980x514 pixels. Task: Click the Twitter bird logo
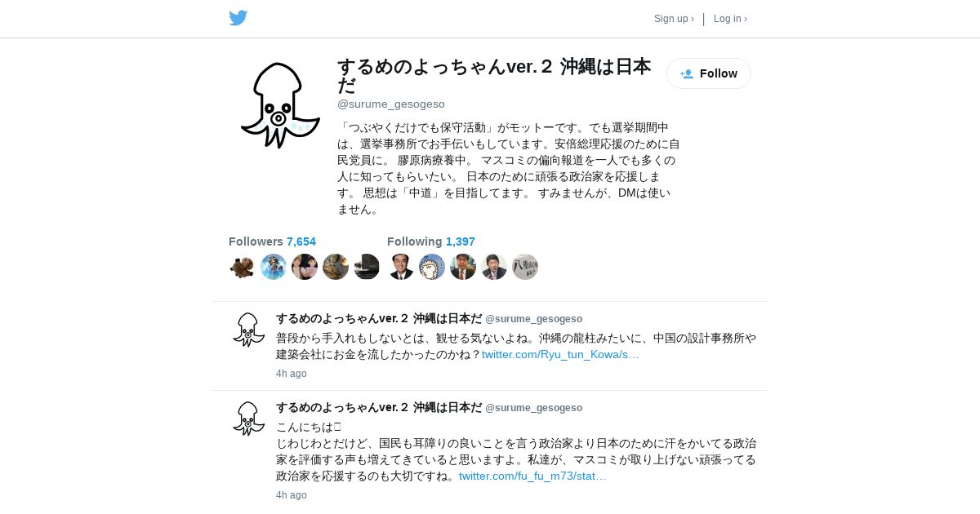(238, 18)
